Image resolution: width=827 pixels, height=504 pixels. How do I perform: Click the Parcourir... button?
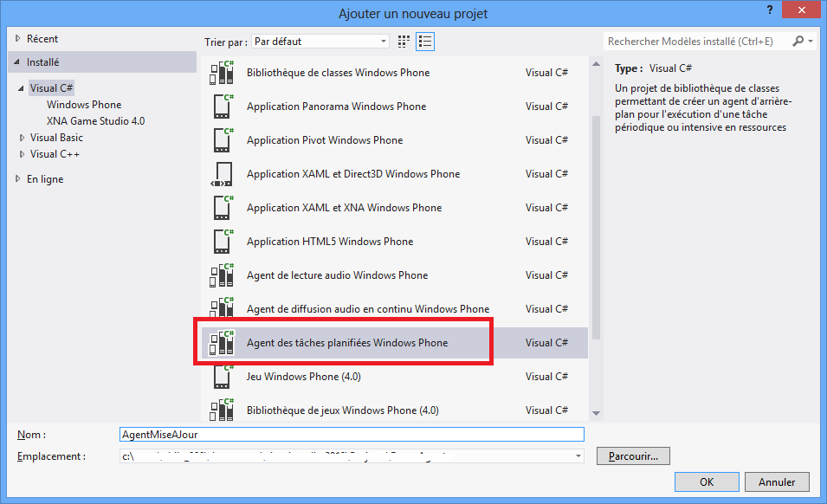point(633,456)
